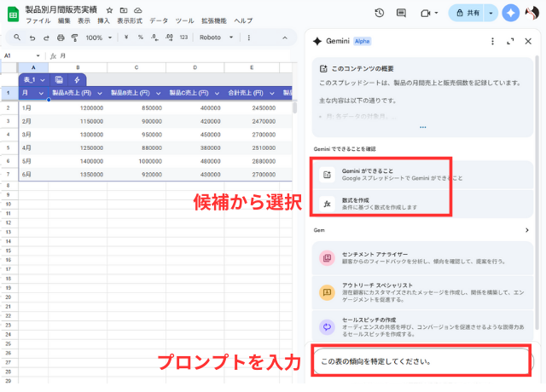The height and width of the screenshot is (392, 546).
Task: Open 製品B売上 (円) column dropdown
Action: [158, 93]
